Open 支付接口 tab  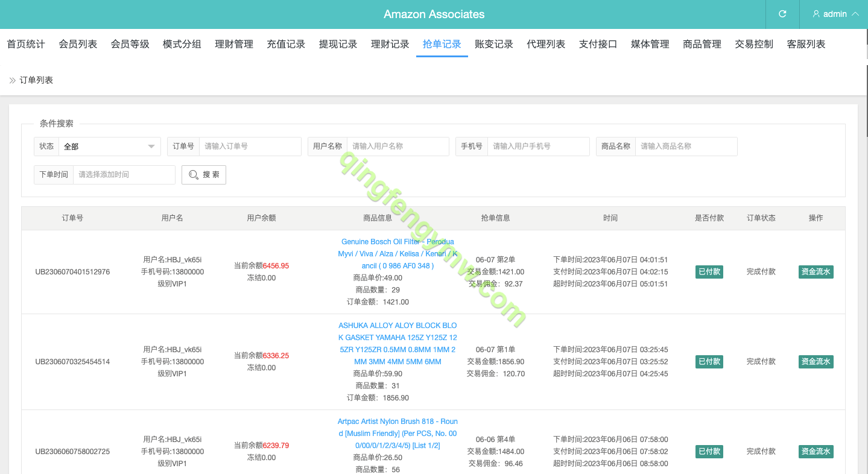[x=598, y=44]
